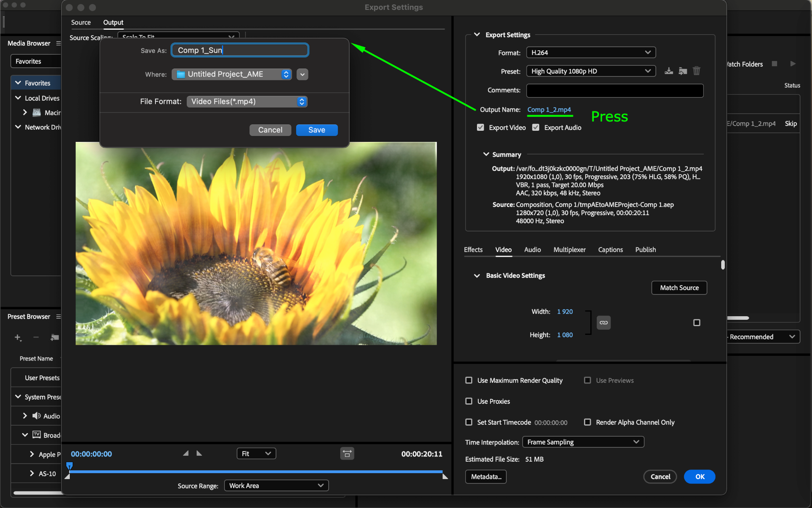Image resolution: width=812 pixels, height=508 pixels.
Task: Expand the save location chevron button
Action: (302, 74)
